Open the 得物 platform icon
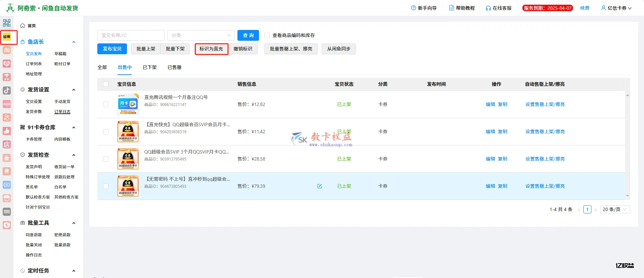 click(x=7, y=212)
